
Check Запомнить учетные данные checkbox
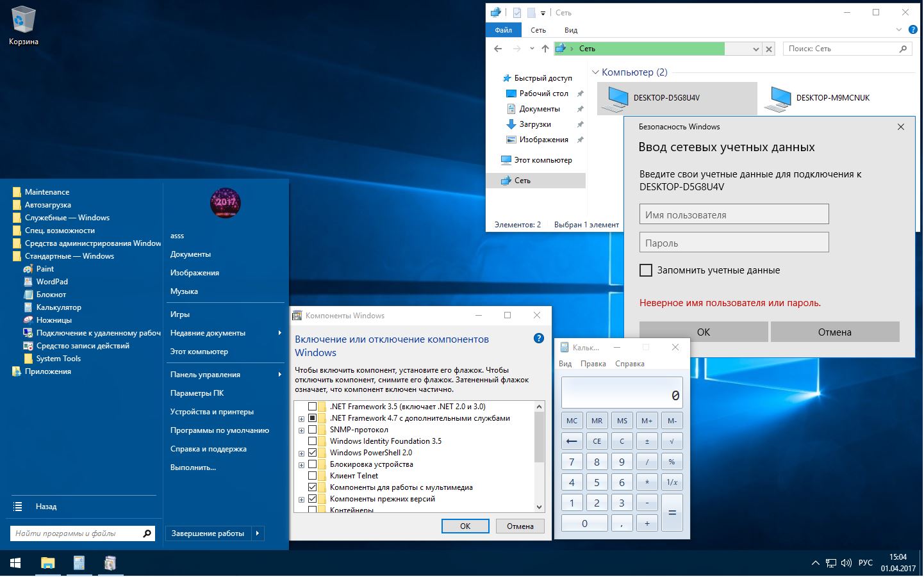(646, 270)
